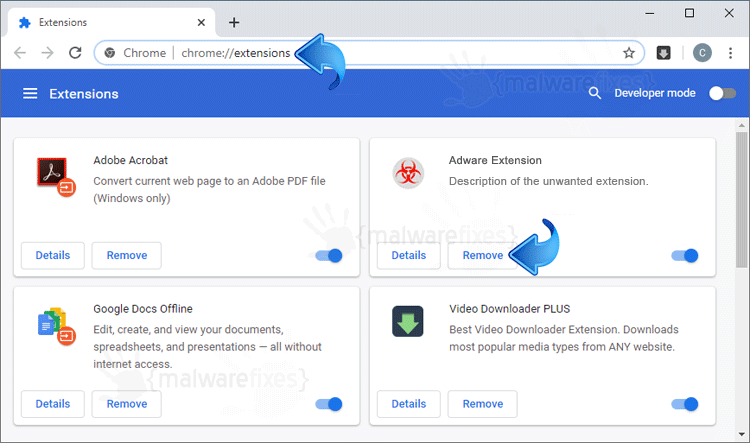This screenshot has width=750, height=443.
Task: Remove the Google Docs Offline extension
Action: click(x=127, y=404)
